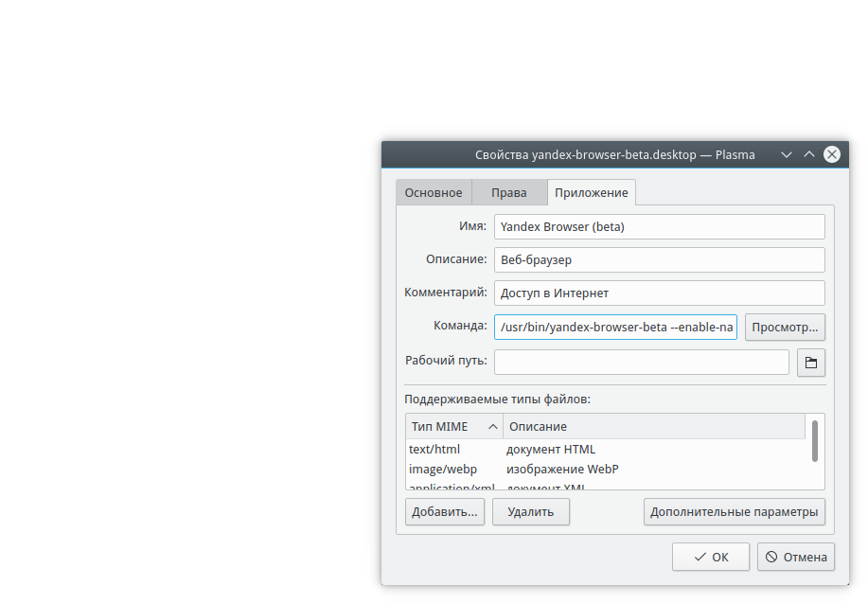Screen dimensions: 868x604
Task: Focus the Комментарий text field
Action: [660, 293]
